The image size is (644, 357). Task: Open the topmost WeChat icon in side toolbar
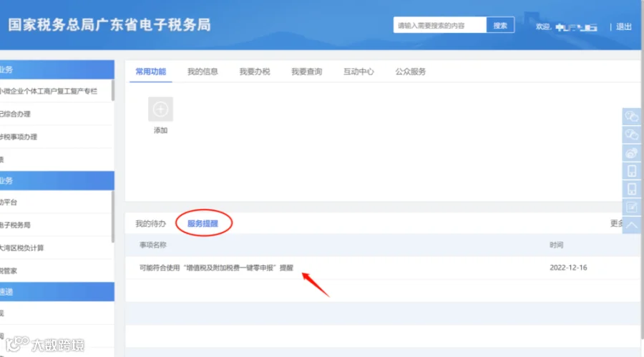point(632,117)
